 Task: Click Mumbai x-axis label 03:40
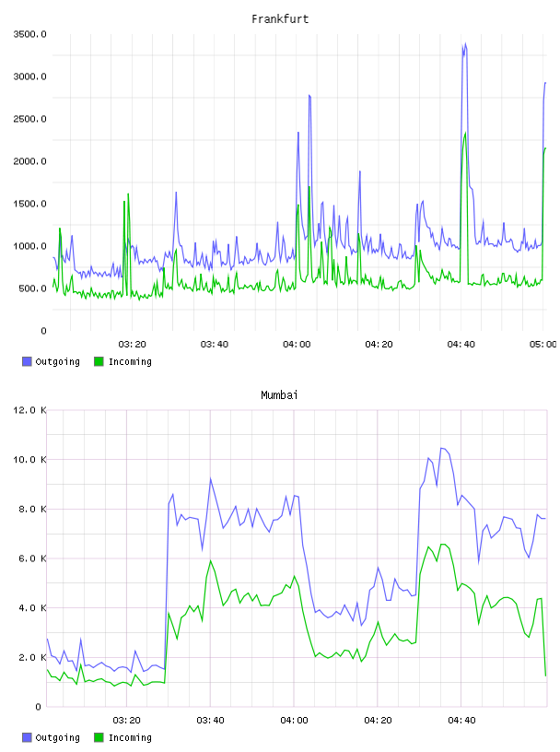pos(210,721)
